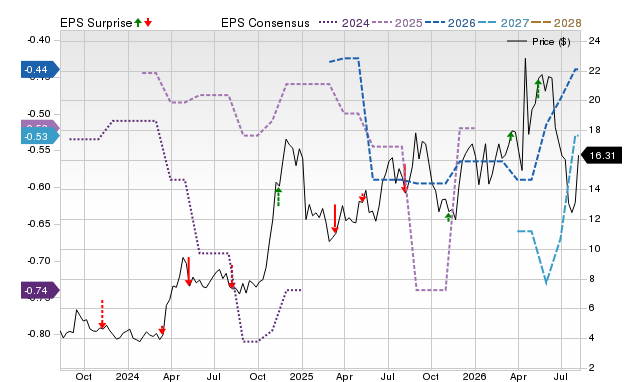
Task: Click the 20 price axis label
Action: (594, 100)
